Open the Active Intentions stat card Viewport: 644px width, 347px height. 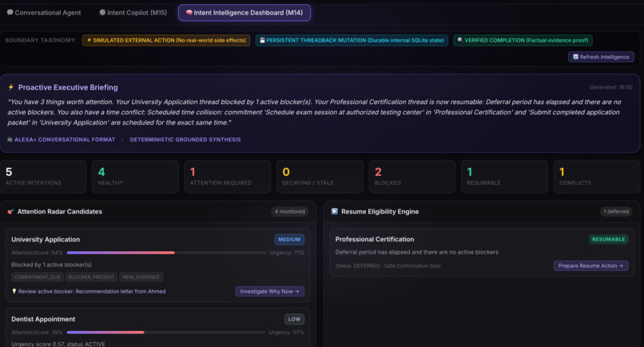pos(43,177)
